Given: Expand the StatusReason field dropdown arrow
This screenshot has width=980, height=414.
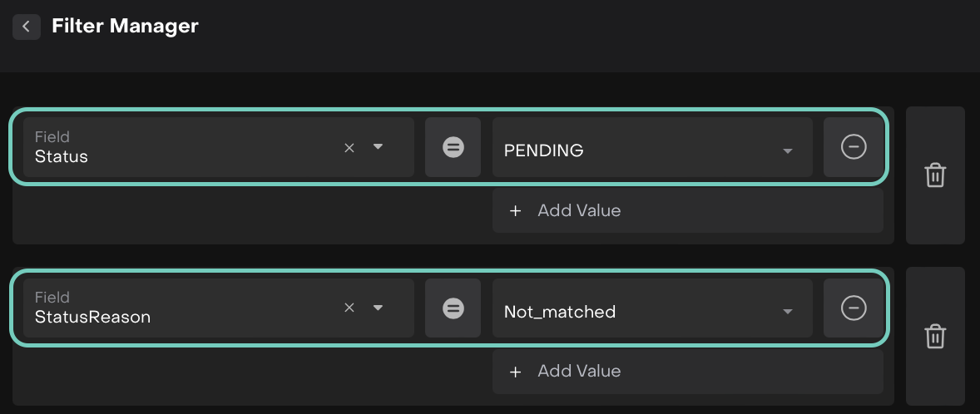Looking at the screenshot, I should pyautogui.click(x=378, y=308).
